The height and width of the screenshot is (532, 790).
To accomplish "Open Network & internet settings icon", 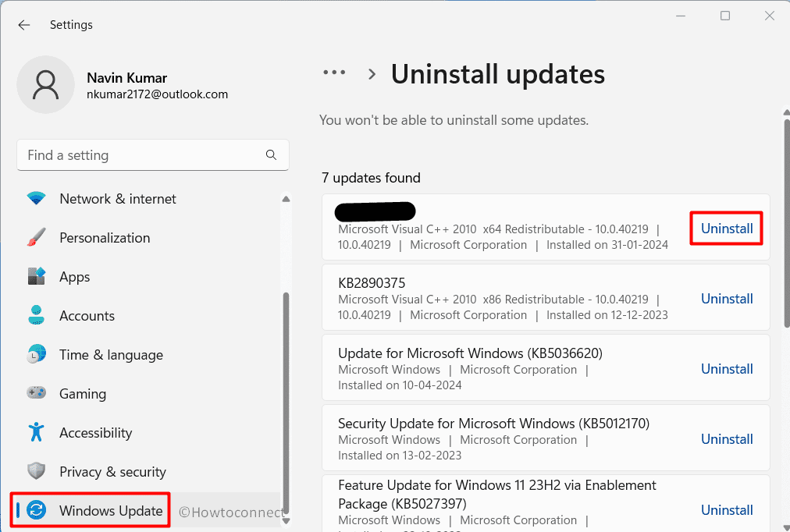I will (x=36, y=199).
